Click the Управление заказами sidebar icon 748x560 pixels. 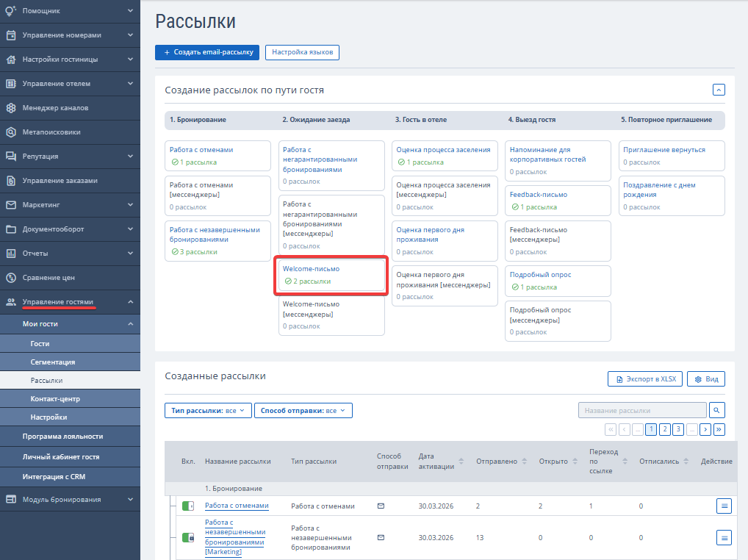[x=11, y=181]
